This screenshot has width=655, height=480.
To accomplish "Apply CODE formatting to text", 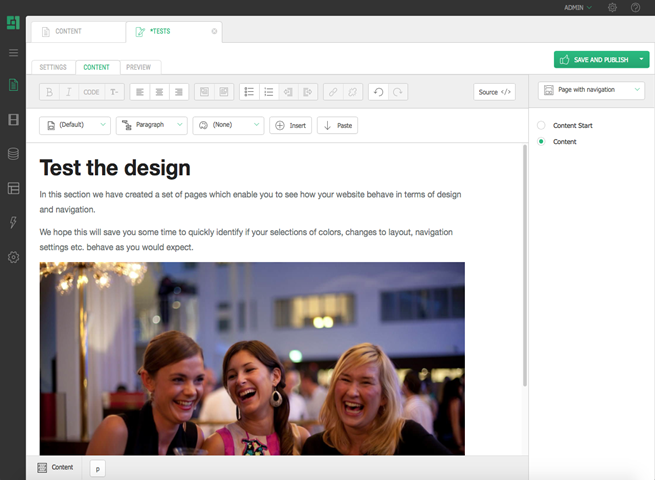I will click(91, 92).
